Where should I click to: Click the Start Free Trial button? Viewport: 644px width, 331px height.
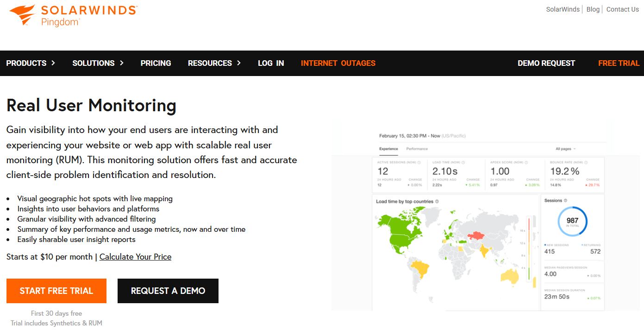pos(56,291)
